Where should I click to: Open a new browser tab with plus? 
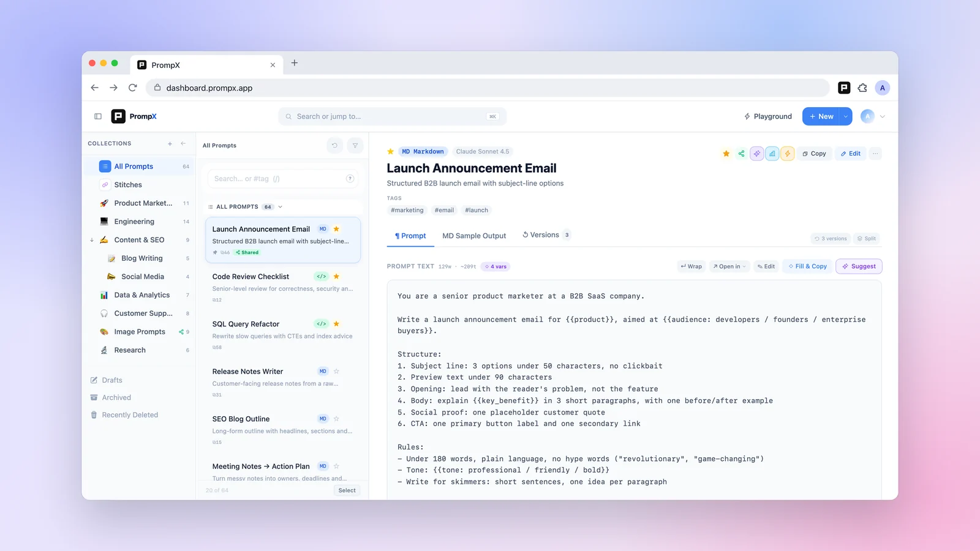295,63
